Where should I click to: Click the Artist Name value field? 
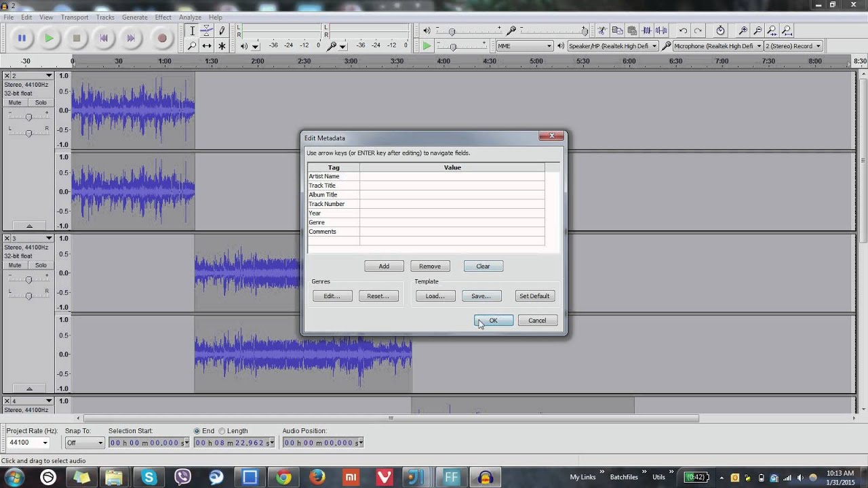(x=452, y=176)
